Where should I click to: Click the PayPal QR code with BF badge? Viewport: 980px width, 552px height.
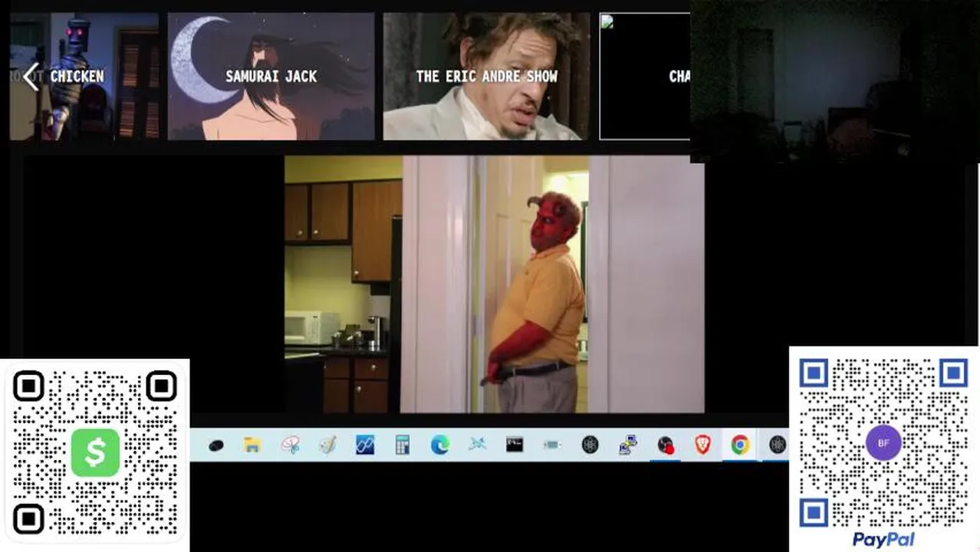[883, 443]
